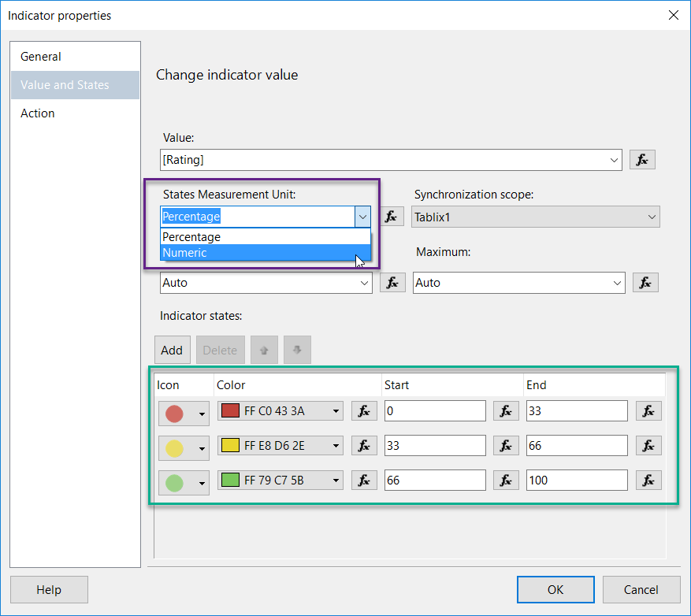Image resolution: width=691 pixels, height=616 pixels.
Task: Click fx button for red state color
Action: tap(363, 411)
